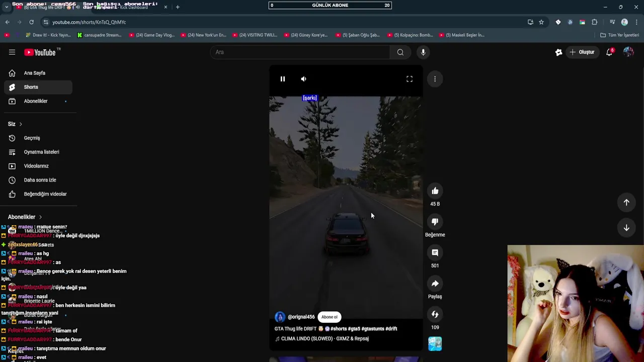Bookmark this page with the star

pos(541,22)
